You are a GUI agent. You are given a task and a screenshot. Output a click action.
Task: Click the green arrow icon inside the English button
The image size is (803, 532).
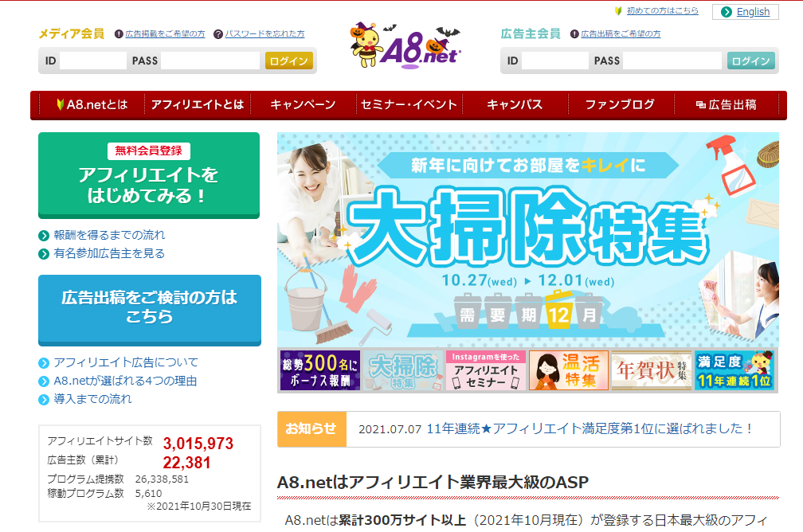(x=727, y=12)
